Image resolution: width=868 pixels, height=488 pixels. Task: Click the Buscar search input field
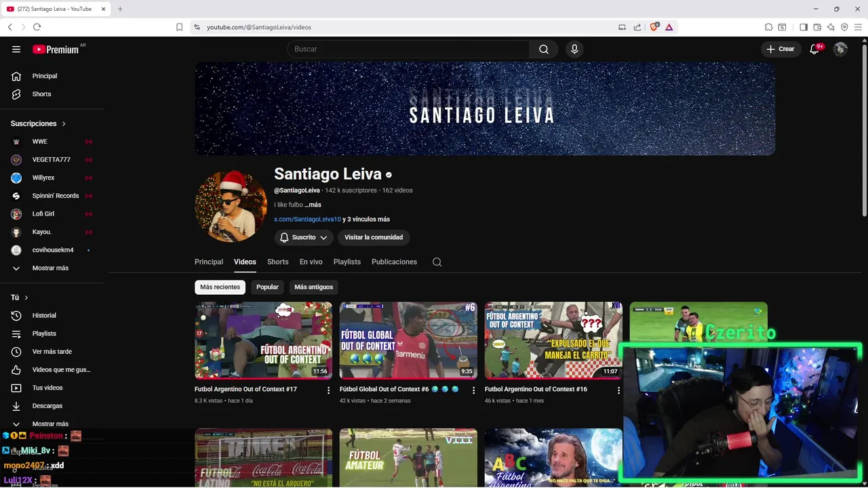[408, 49]
